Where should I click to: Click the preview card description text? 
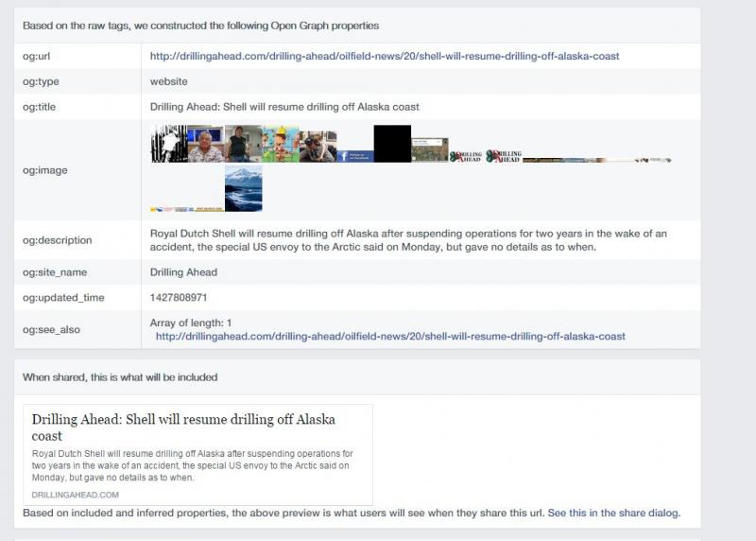(193, 465)
